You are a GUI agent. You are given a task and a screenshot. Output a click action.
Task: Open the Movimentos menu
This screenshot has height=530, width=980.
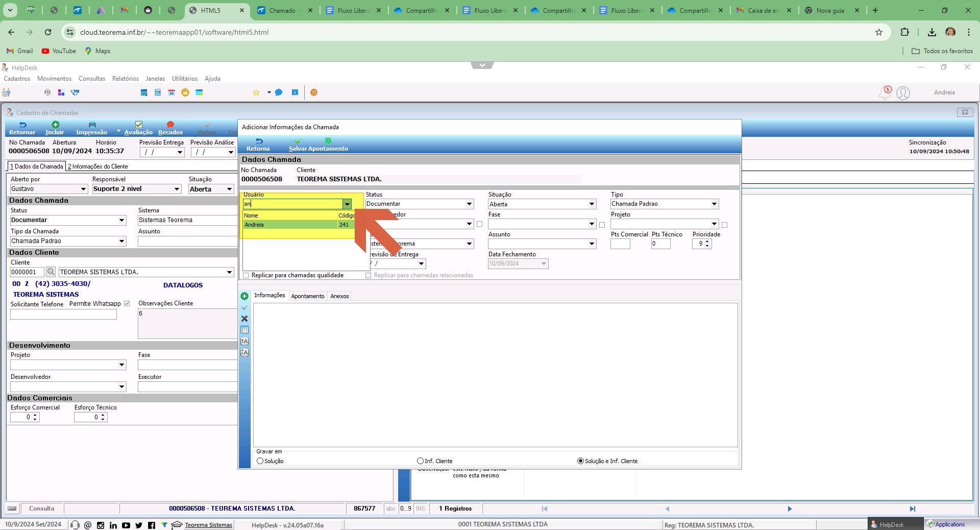coord(54,79)
